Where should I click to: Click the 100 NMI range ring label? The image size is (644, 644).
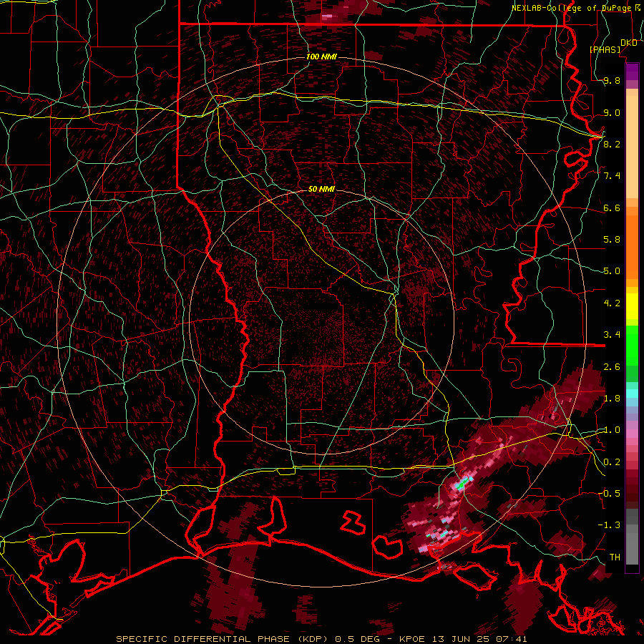(321, 57)
